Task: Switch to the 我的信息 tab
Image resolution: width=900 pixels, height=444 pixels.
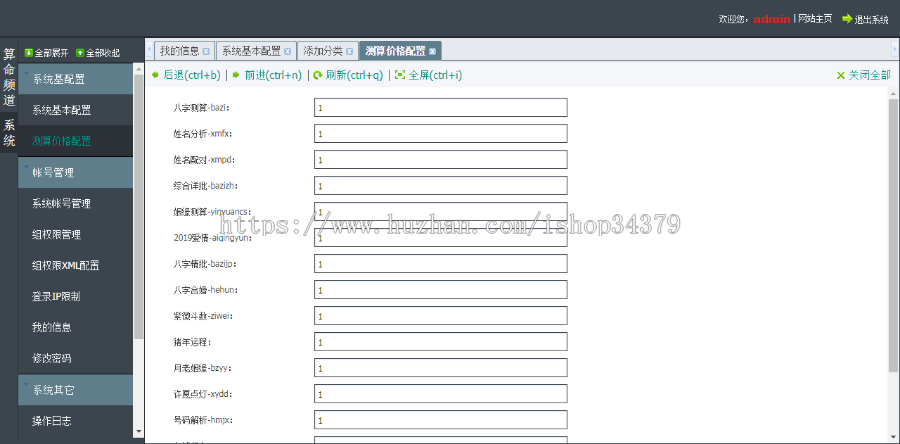Action: tap(178, 51)
